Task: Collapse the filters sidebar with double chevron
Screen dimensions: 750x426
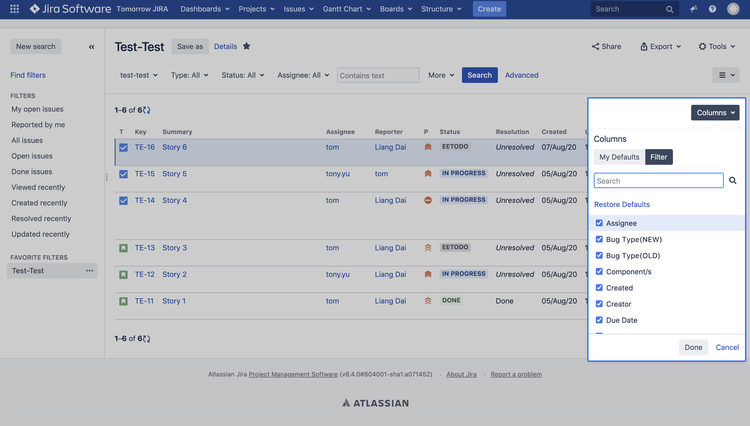Action: (92, 47)
